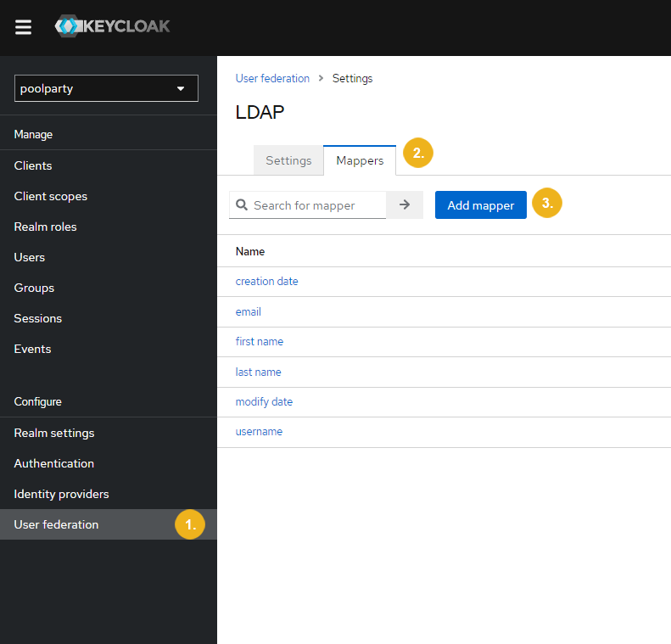Click the Keycloak logo
Screen dimensions: 671x644
point(113,26)
